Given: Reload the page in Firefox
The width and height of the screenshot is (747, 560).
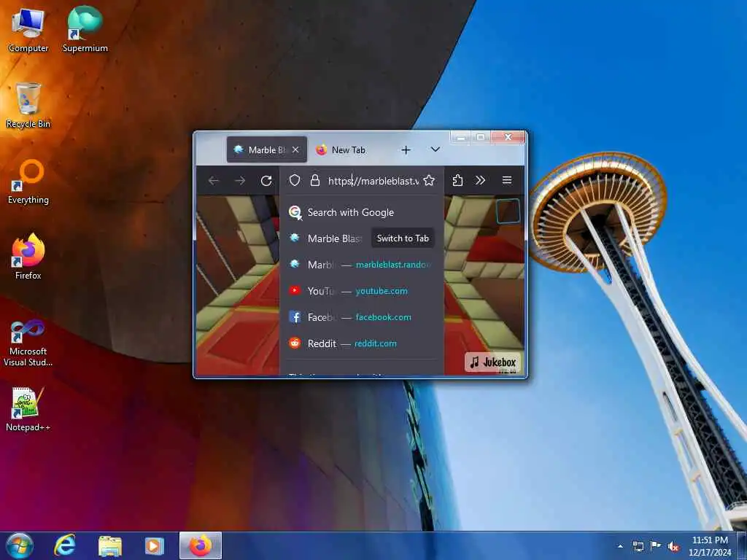Looking at the screenshot, I should click(x=266, y=181).
